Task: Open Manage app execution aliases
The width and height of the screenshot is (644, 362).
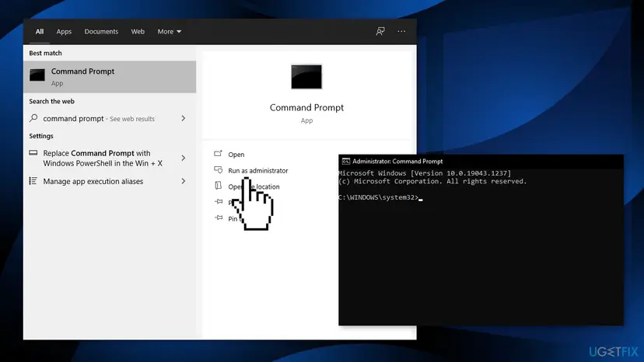Action: (110, 182)
